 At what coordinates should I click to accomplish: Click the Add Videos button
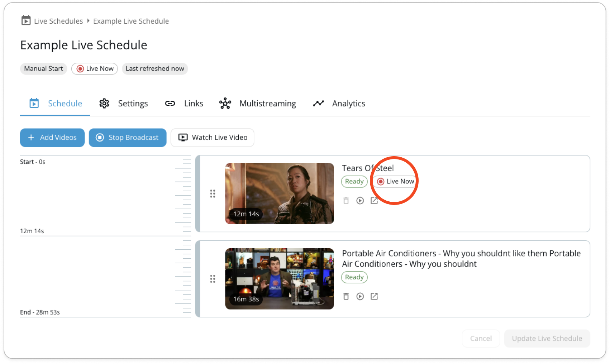[x=52, y=138]
